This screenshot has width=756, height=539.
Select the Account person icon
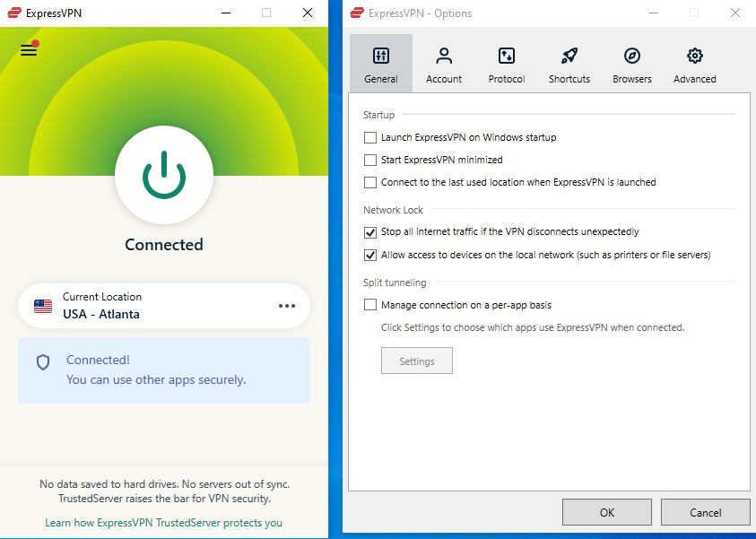(444, 56)
